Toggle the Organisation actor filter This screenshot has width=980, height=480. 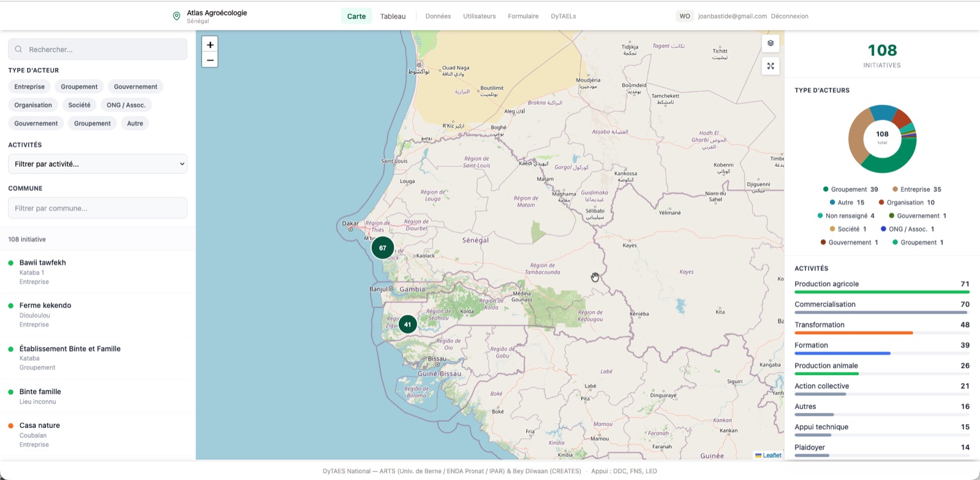[x=33, y=105]
